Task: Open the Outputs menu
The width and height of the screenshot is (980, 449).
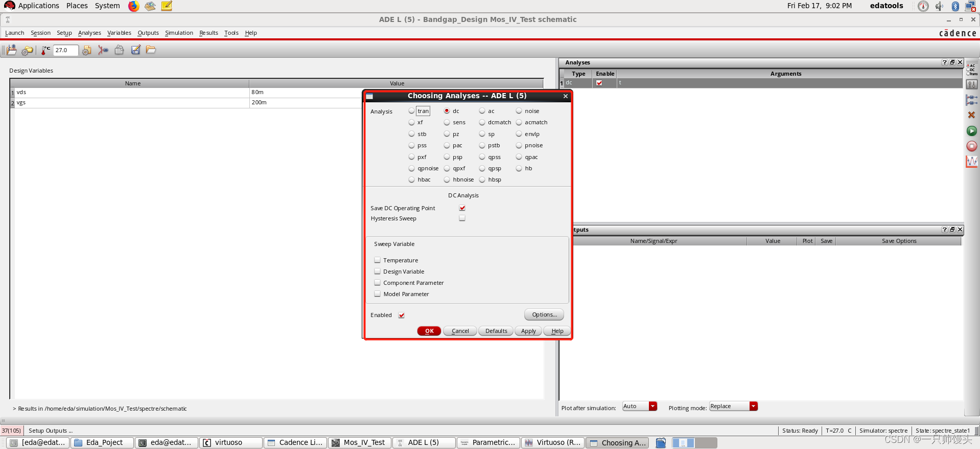Action: tap(148, 33)
